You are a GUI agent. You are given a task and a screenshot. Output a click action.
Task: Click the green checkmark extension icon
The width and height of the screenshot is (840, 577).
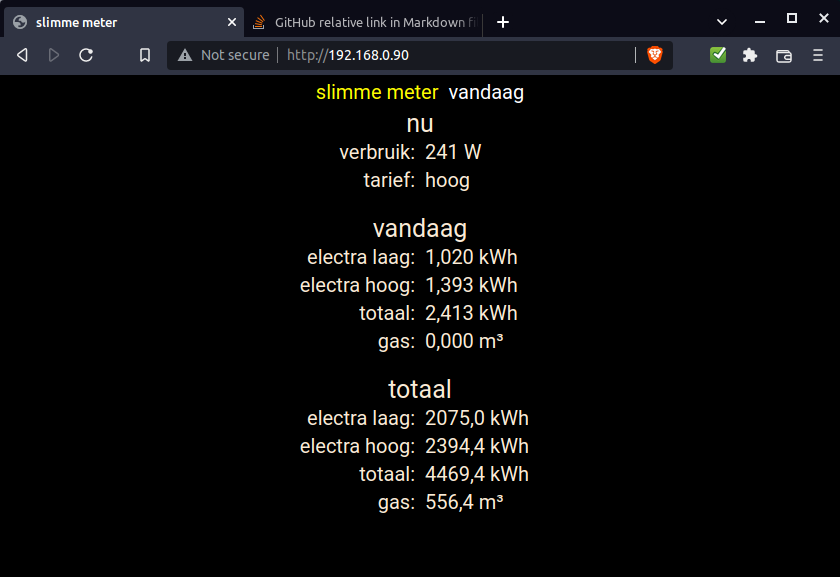pos(718,55)
